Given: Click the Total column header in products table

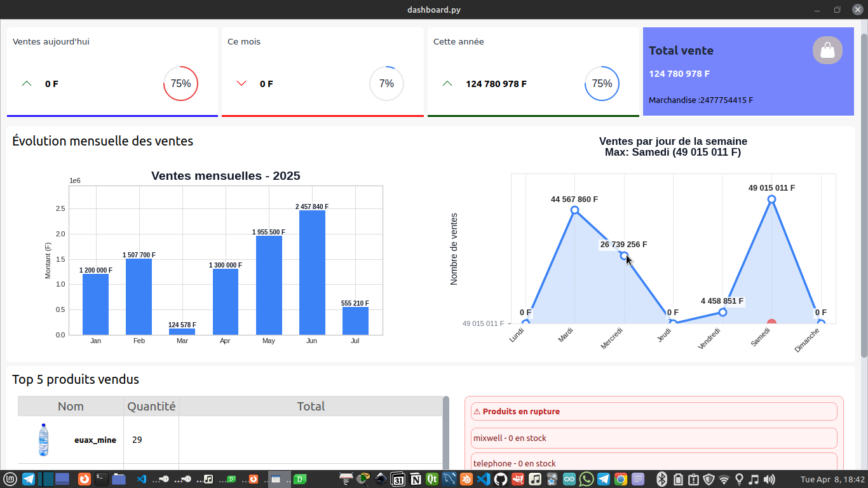Looking at the screenshot, I should pos(311,406).
